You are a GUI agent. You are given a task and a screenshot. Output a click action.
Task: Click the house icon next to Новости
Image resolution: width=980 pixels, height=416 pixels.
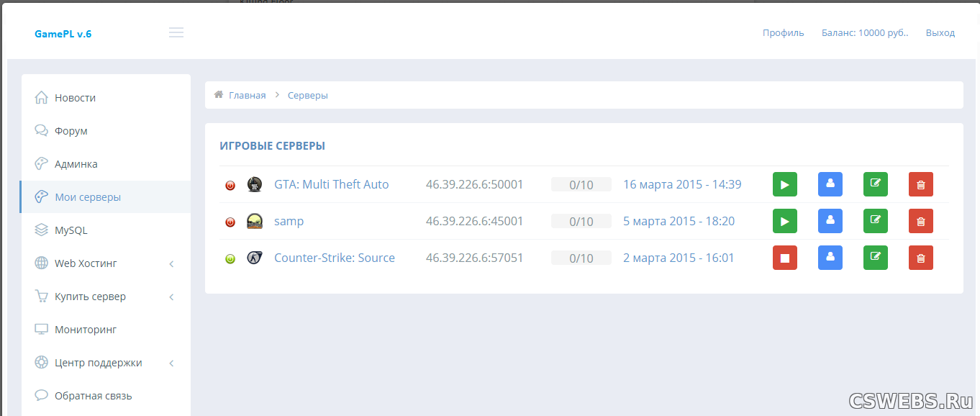(x=41, y=97)
